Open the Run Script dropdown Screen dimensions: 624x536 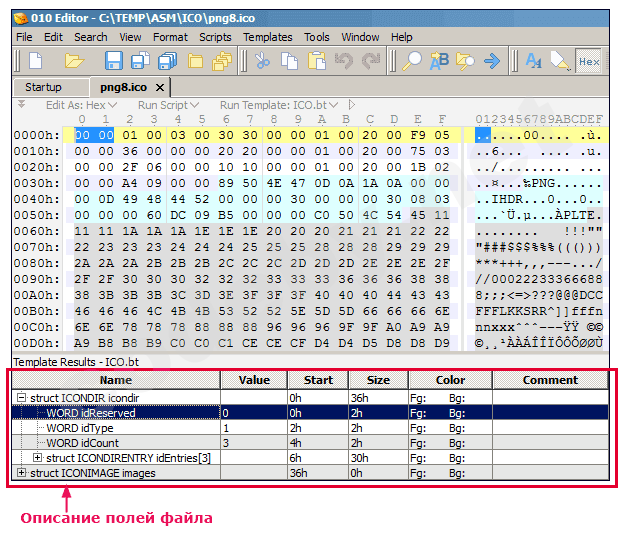coord(168,105)
